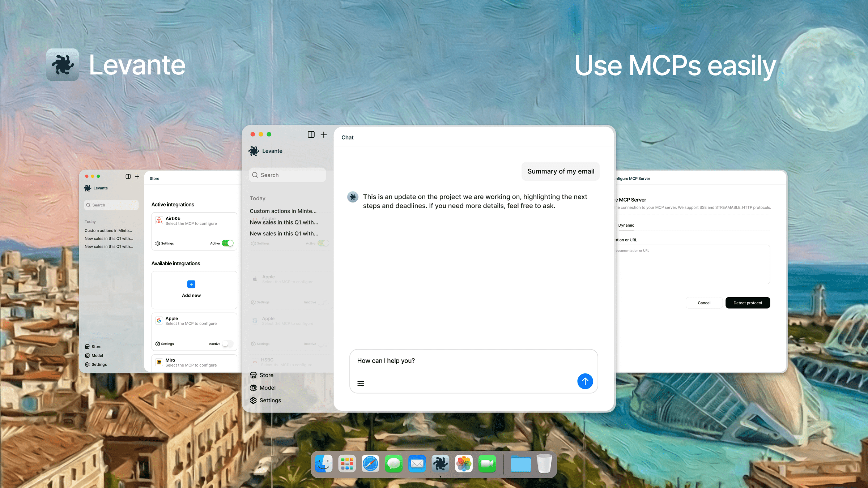Open Finder from the Dock
This screenshot has height=488, width=868.
(324, 464)
